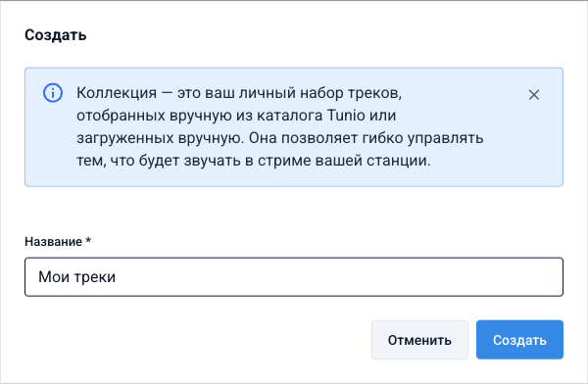Focus the Название text field
Screen dimensions: 588x384
294,277
